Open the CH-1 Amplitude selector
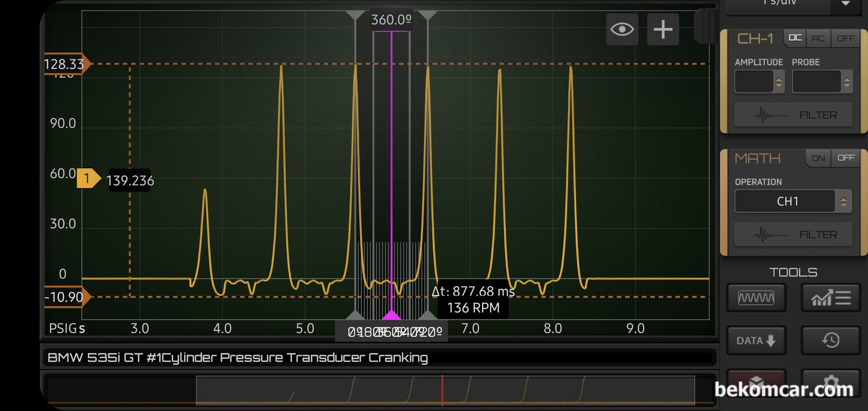This screenshot has width=868, height=411. pos(759,82)
